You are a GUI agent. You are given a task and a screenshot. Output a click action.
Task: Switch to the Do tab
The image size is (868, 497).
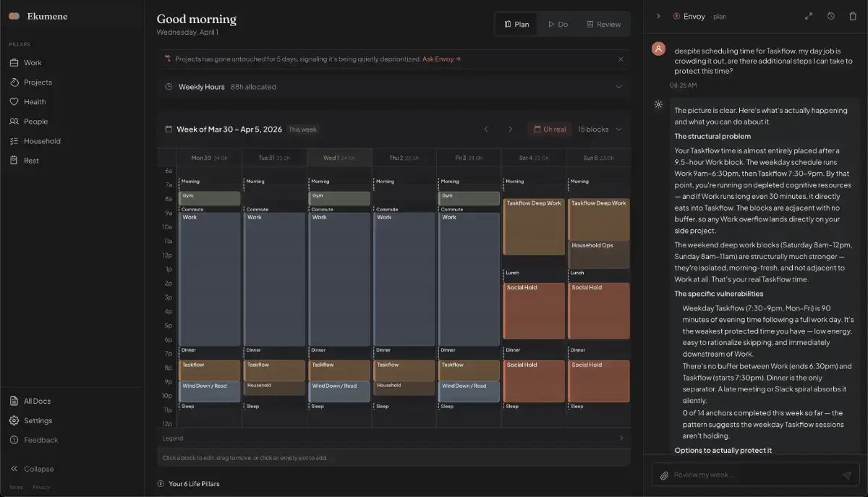click(557, 24)
